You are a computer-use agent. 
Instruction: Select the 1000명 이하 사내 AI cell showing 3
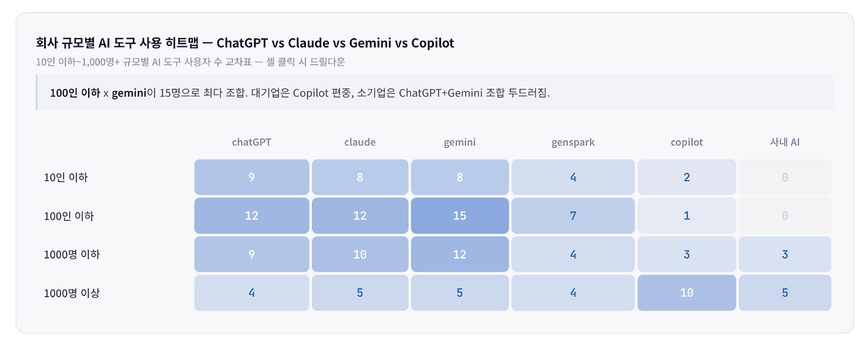pos(785,254)
